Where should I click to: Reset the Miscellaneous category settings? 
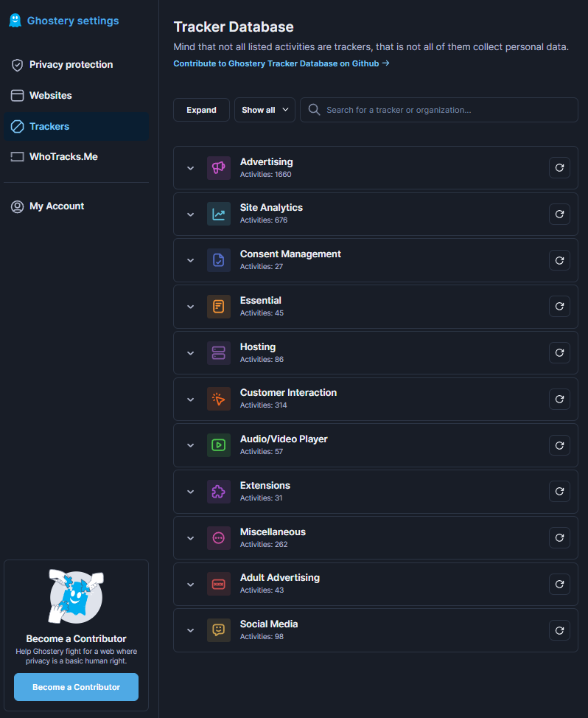559,537
